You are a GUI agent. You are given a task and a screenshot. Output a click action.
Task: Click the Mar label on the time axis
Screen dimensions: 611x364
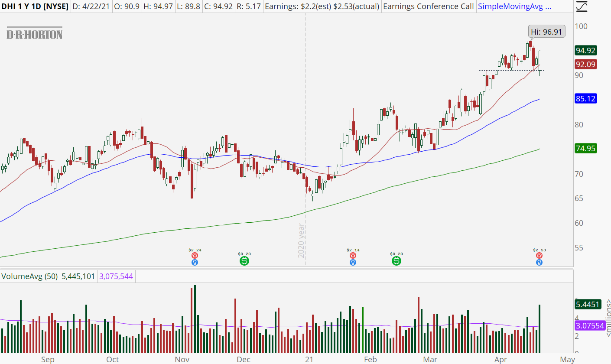coord(430,359)
